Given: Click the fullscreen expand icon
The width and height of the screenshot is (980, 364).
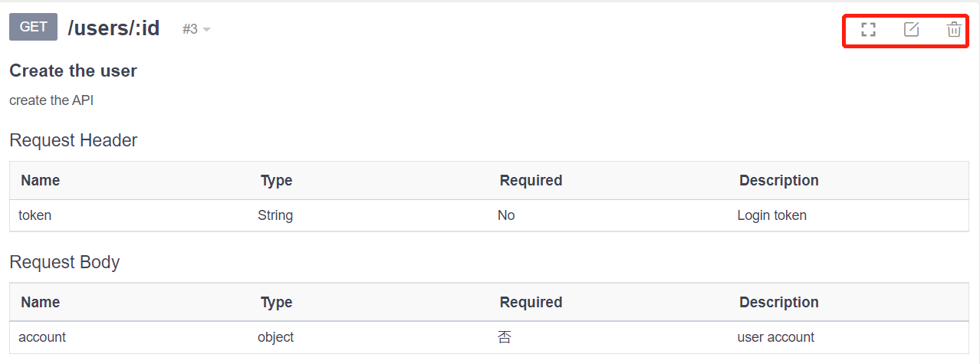Looking at the screenshot, I should (x=868, y=30).
